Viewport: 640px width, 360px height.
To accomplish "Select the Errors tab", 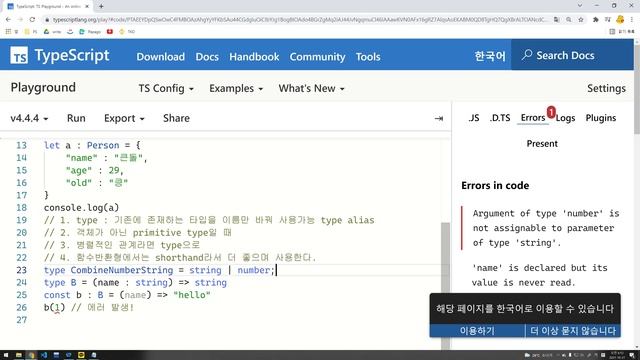I will 533,118.
